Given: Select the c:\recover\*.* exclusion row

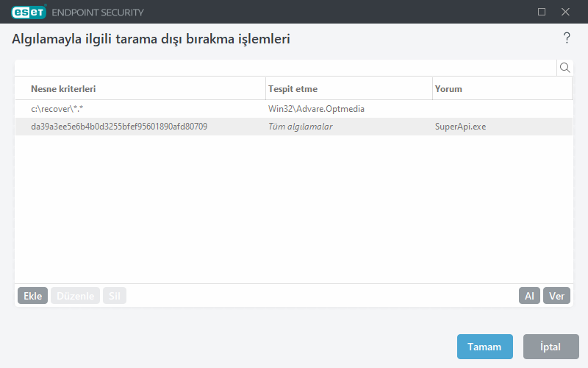Looking at the screenshot, I should 293,109.
